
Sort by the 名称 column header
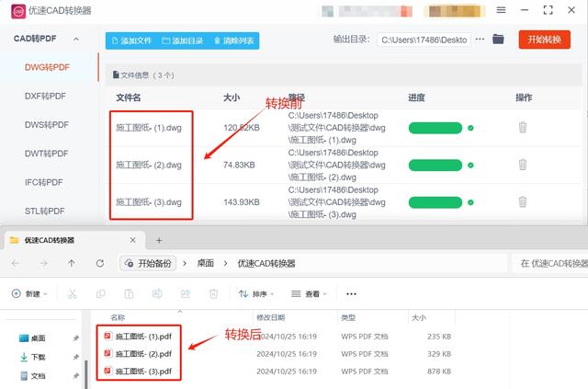(x=118, y=317)
